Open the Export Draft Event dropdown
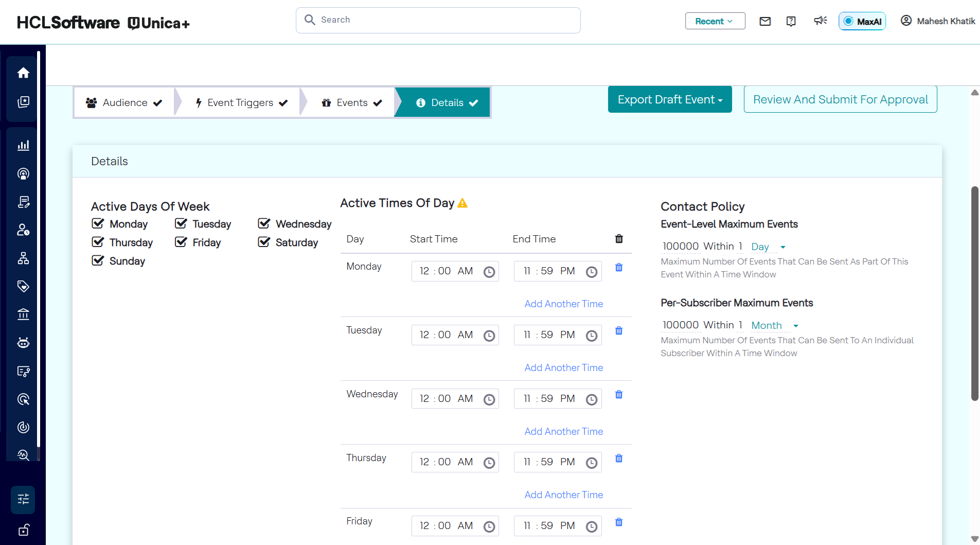 tap(669, 99)
